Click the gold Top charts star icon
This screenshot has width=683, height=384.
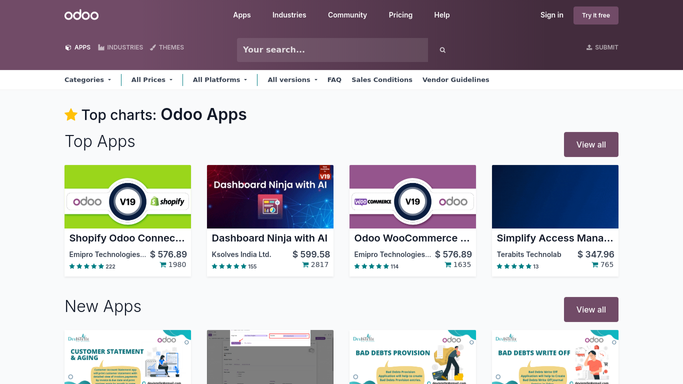pyautogui.click(x=71, y=115)
